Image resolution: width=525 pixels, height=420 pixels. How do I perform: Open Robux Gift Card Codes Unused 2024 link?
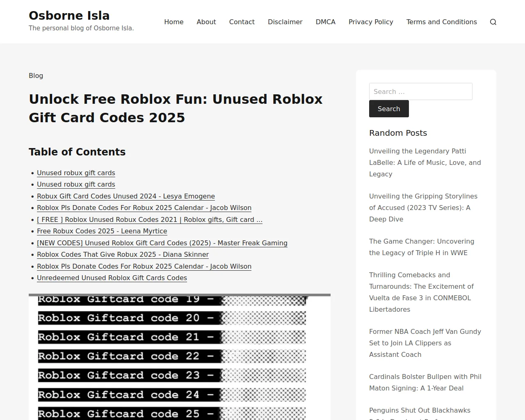126,196
